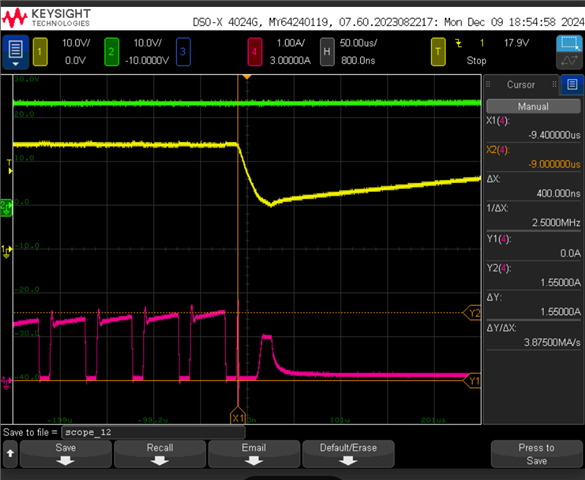This screenshot has height=480, width=585.
Task: Open horizontal H timebase settings
Action: click(327, 52)
